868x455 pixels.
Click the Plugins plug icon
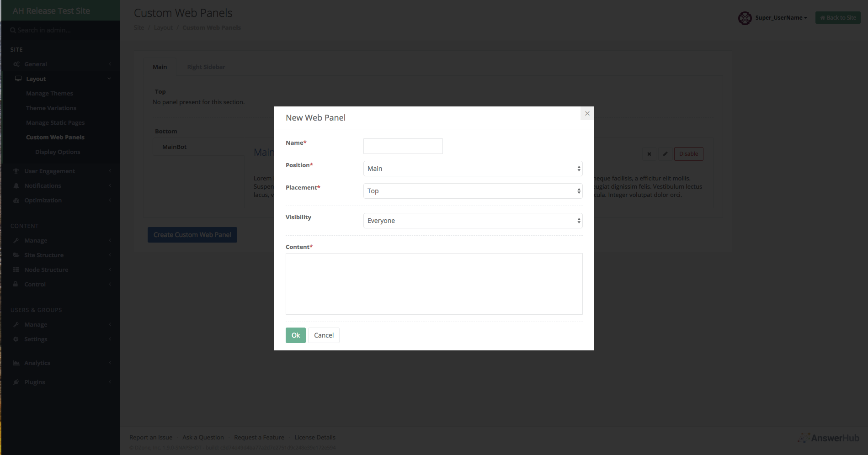tap(16, 382)
